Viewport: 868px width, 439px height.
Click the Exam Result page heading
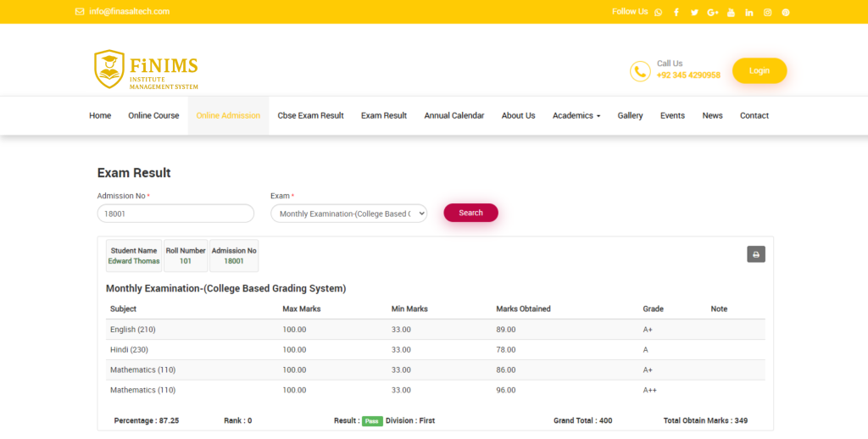134,173
